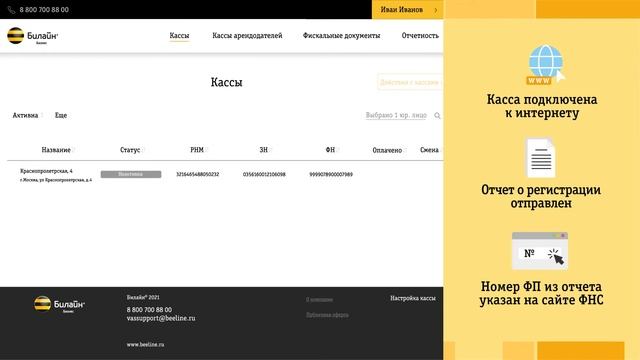Viewport: 640px width, 360px height.
Task: Open the Действия с кассами dropdown
Action: (x=410, y=82)
